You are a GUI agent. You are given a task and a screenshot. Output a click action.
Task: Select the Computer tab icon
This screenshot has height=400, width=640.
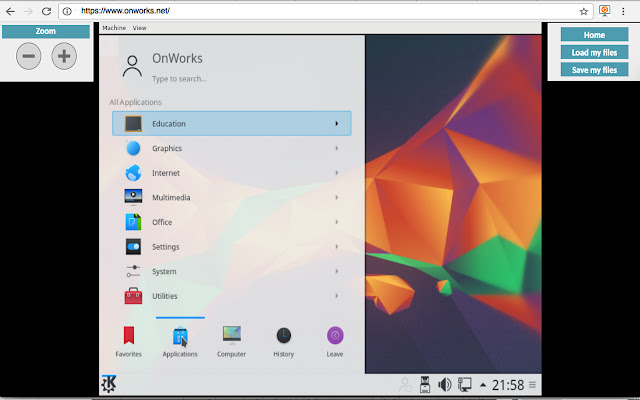(x=231, y=338)
